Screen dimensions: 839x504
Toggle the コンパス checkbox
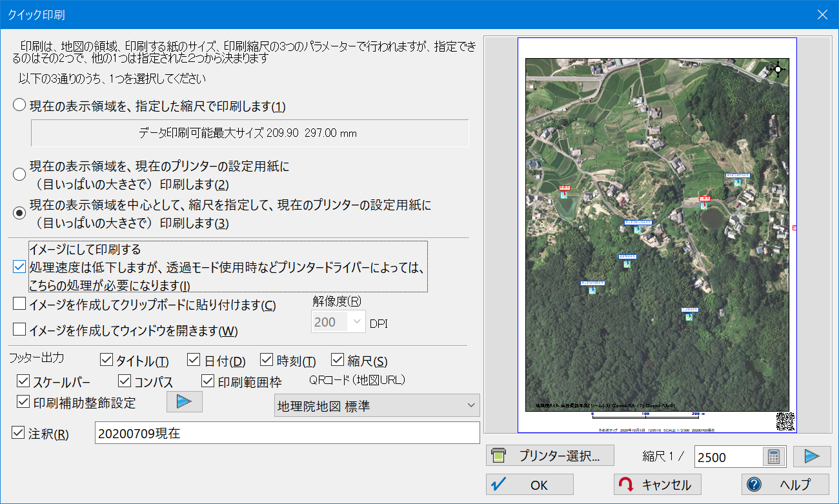[125, 381]
